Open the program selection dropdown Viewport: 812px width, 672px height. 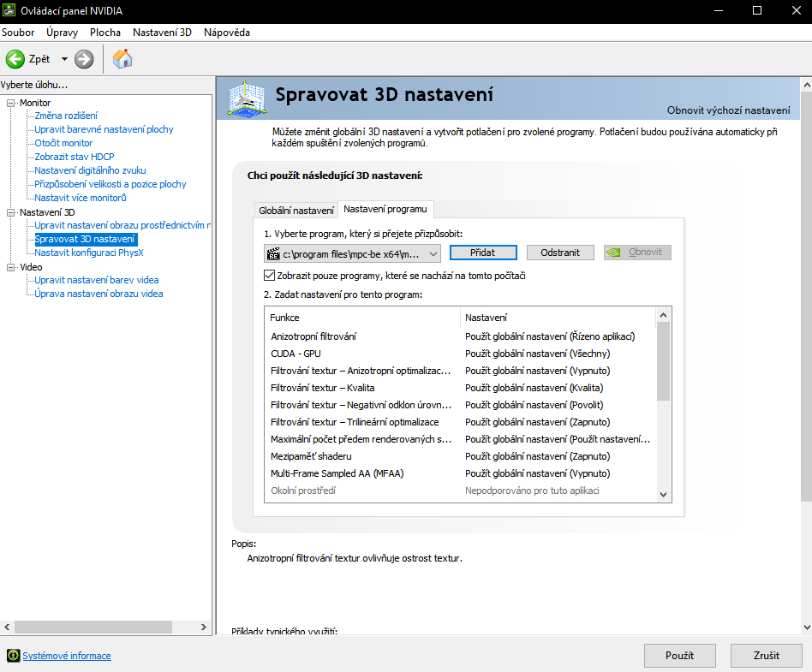[x=352, y=253]
